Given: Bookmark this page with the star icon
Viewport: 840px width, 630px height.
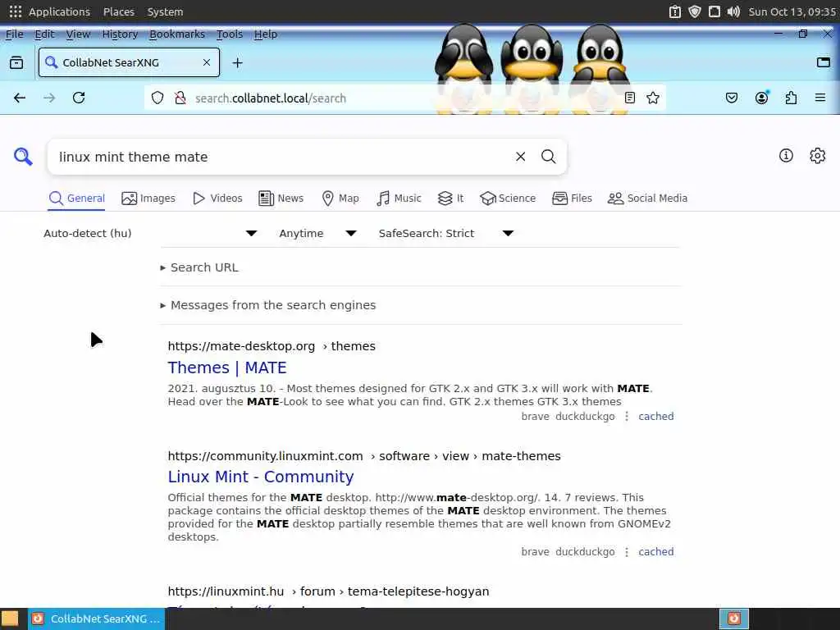Looking at the screenshot, I should click(652, 98).
